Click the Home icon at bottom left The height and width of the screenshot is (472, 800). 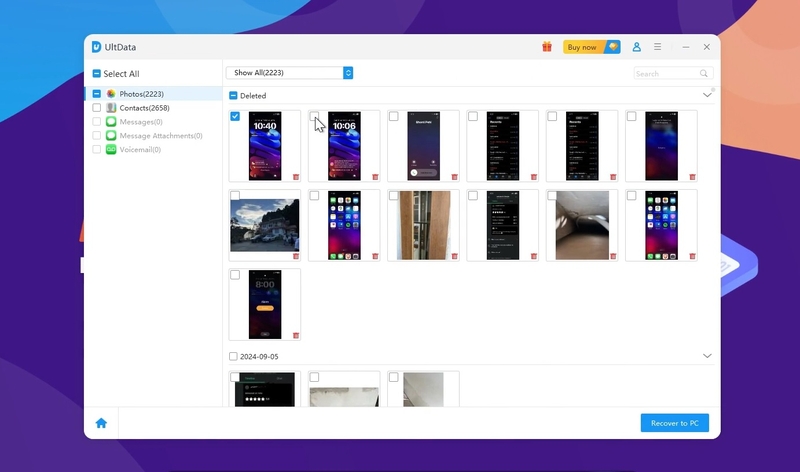click(x=101, y=423)
